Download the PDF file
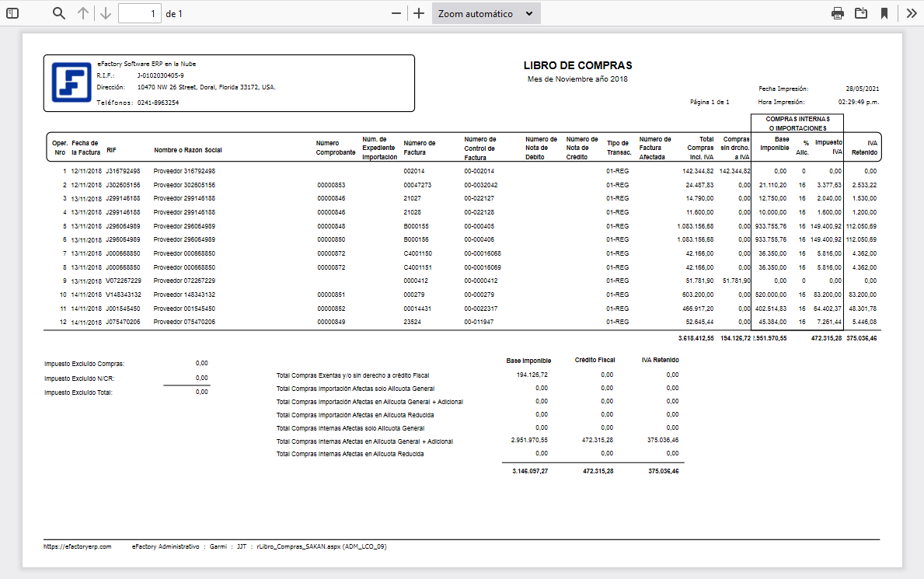This screenshot has height=579, width=924. (x=861, y=12)
